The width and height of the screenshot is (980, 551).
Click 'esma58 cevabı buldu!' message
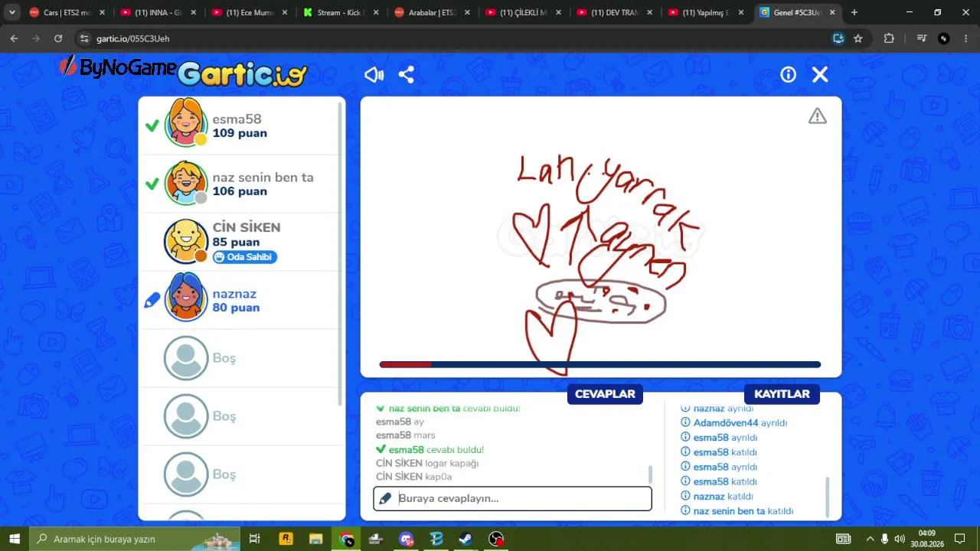click(430, 450)
